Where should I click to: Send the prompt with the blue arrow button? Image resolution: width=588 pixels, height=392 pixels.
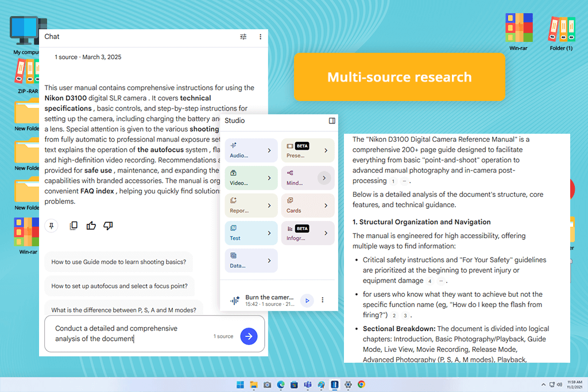(249, 336)
